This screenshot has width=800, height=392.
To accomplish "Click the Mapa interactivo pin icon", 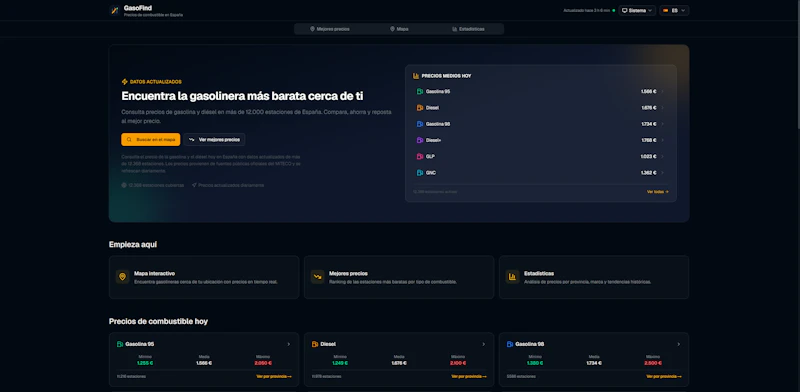I will pos(122,277).
